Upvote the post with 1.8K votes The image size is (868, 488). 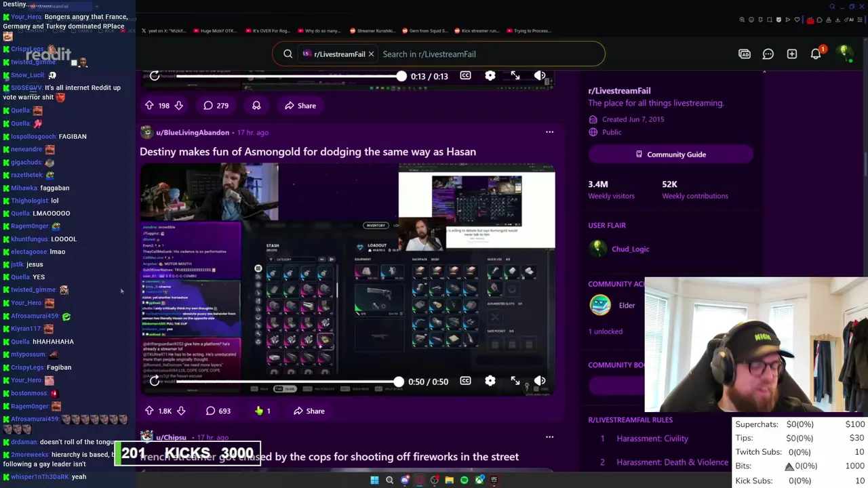coord(149,411)
